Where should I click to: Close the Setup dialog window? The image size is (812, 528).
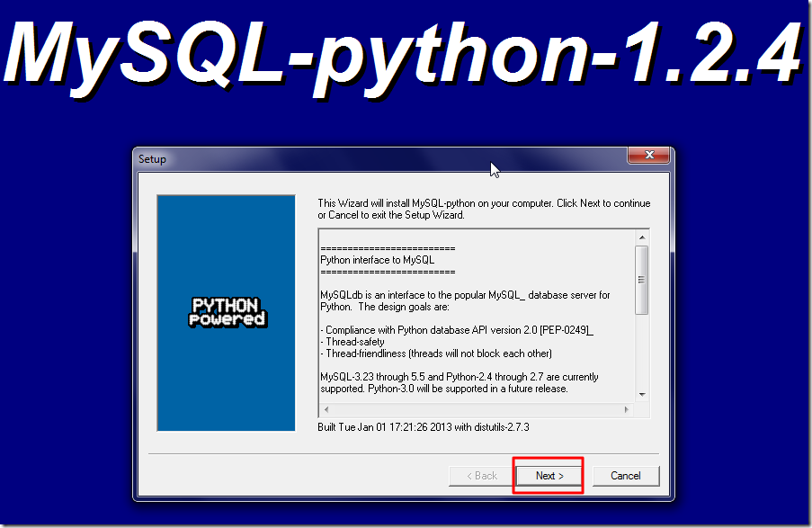649,155
